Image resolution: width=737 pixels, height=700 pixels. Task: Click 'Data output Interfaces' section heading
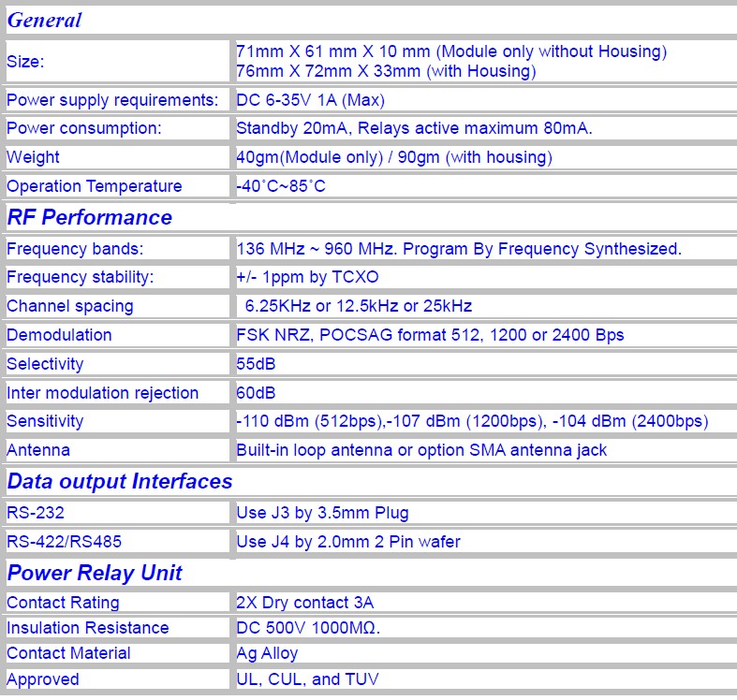(120, 481)
